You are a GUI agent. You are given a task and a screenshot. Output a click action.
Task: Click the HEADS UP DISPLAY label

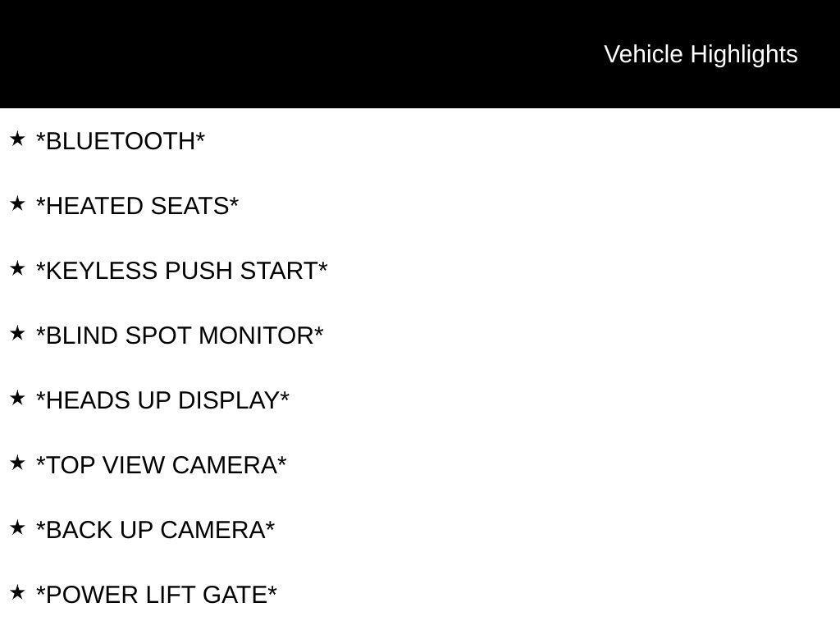coord(162,400)
